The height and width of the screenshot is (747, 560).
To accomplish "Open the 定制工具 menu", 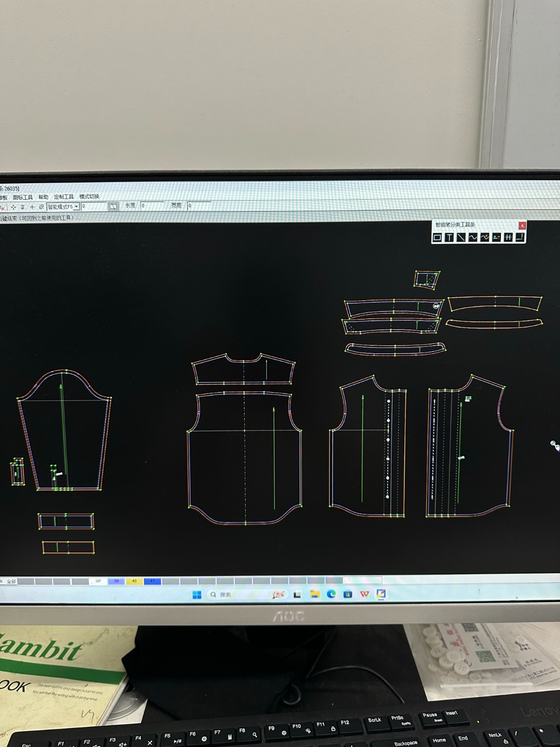I will 64,197.
